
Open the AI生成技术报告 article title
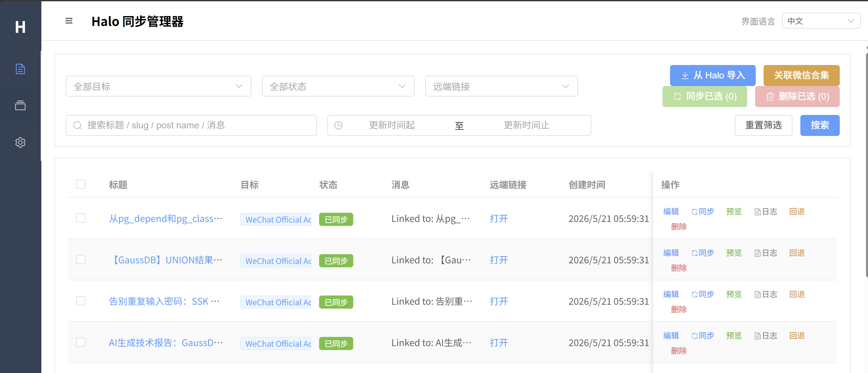pos(165,343)
